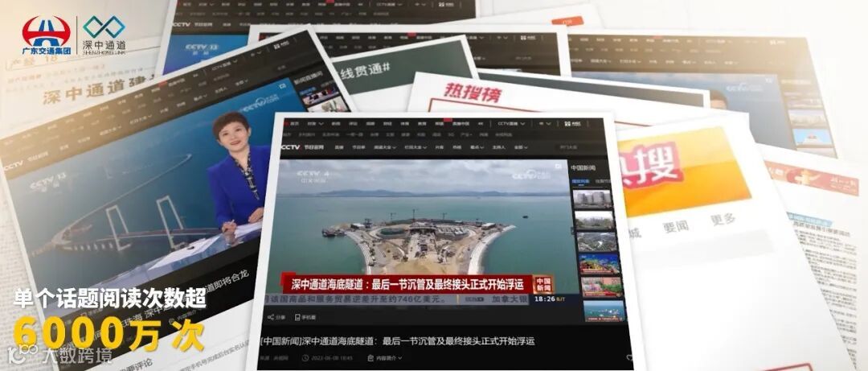Click the center video of the tunnel island

[x=423, y=233]
